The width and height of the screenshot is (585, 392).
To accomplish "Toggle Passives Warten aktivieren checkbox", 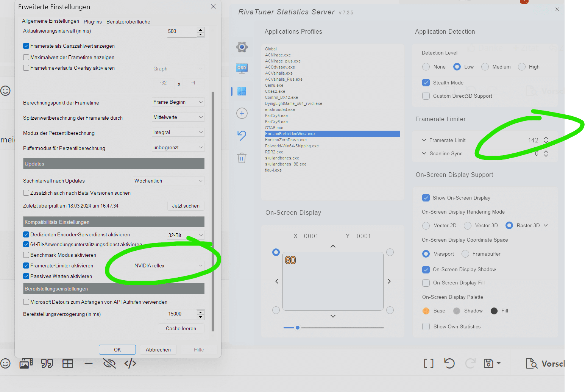I will 26,276.
